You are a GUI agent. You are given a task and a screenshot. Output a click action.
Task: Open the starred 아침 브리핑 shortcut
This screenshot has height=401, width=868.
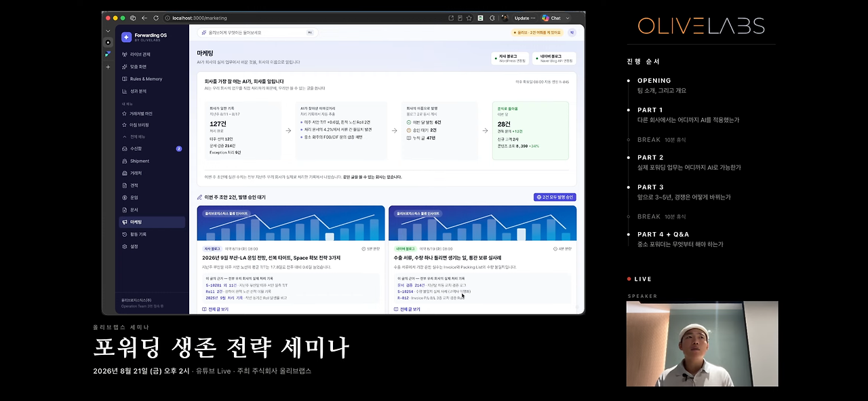pos(153,125)
